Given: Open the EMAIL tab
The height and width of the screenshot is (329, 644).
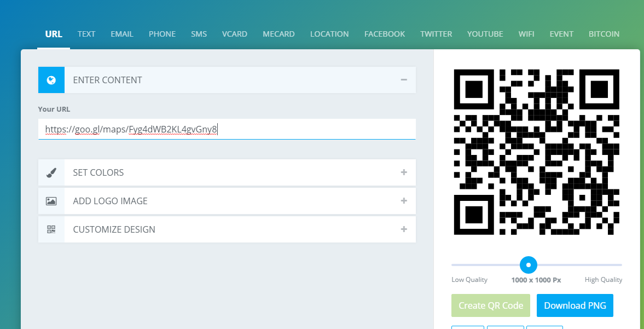Looking at the screenshot, I should click(122, 34).
